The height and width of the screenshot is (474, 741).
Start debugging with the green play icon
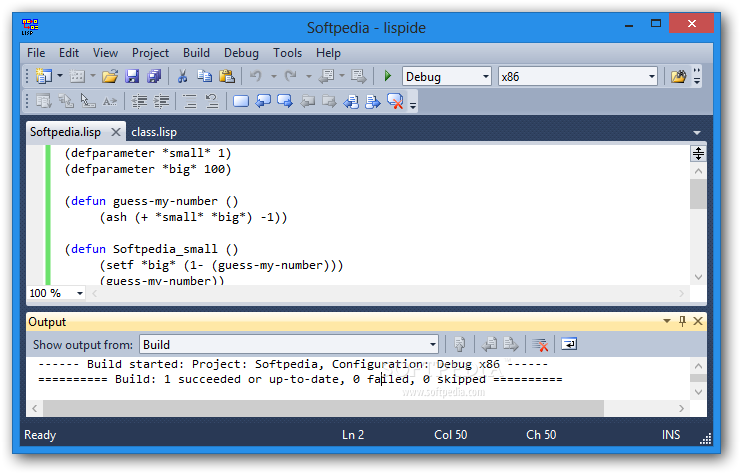[x=388, y=76]
